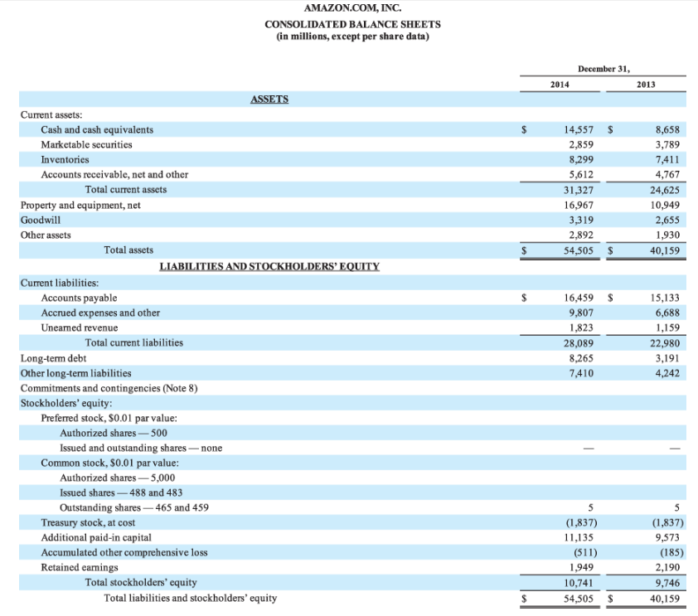Screen dimensions: 698x616
Task: Click the December 31 header label
Action: (603, 69)
